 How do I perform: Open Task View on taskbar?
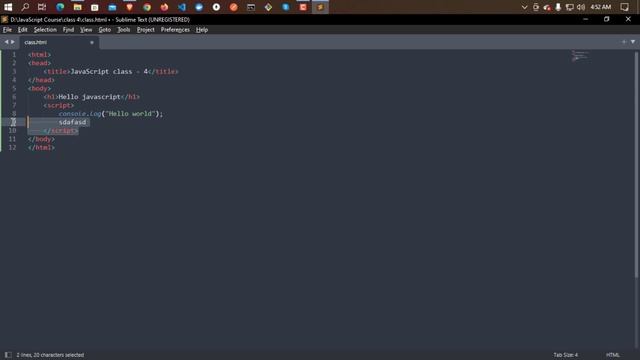point(42,7)
